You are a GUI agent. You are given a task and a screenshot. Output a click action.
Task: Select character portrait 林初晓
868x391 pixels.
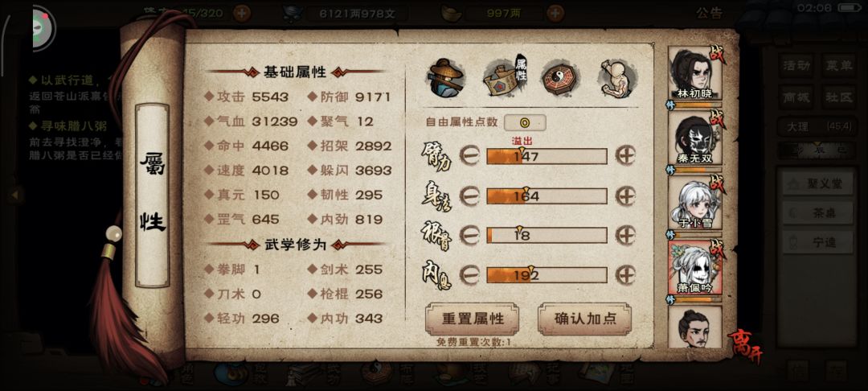[x=694, y=74]
